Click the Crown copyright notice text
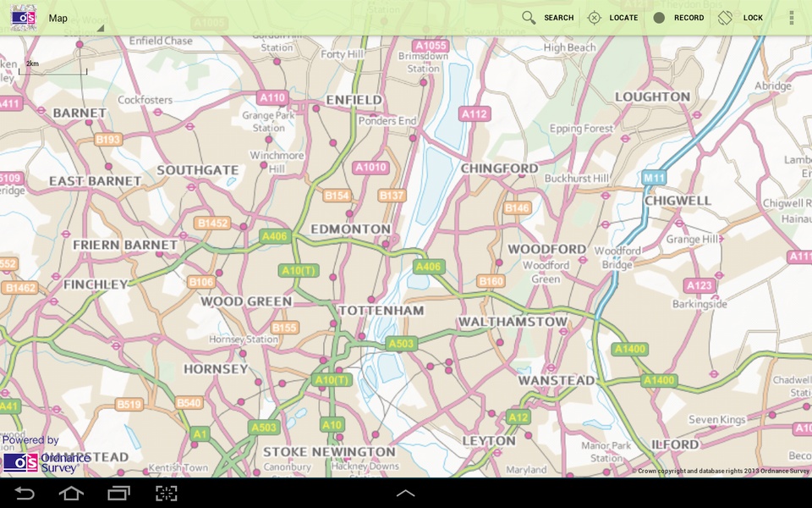 (x=721, y=472)
